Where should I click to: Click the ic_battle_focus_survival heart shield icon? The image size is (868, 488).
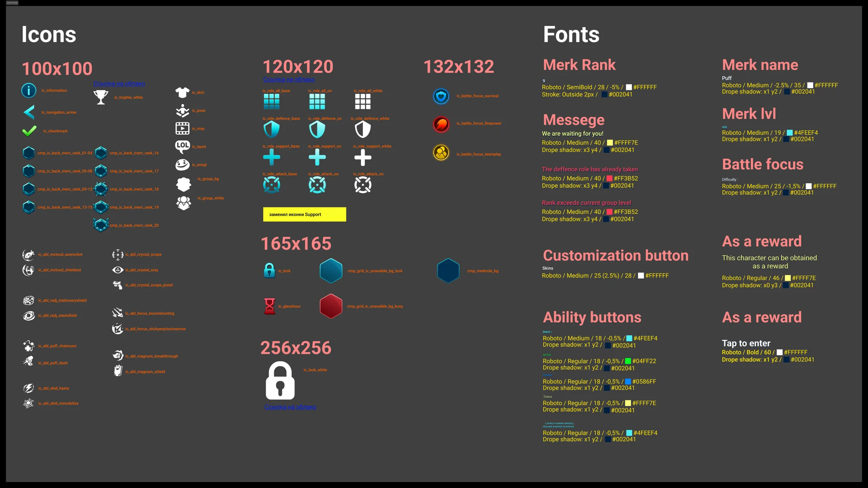[441, 96]
